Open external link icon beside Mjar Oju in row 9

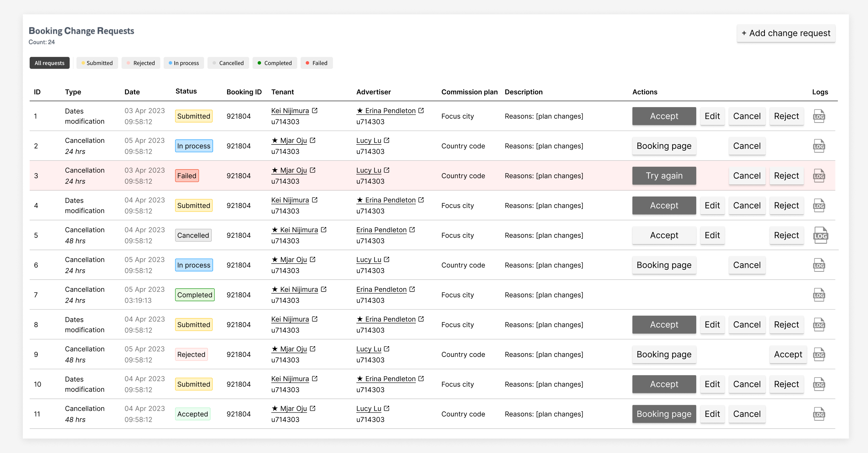[x=313, y=349]
